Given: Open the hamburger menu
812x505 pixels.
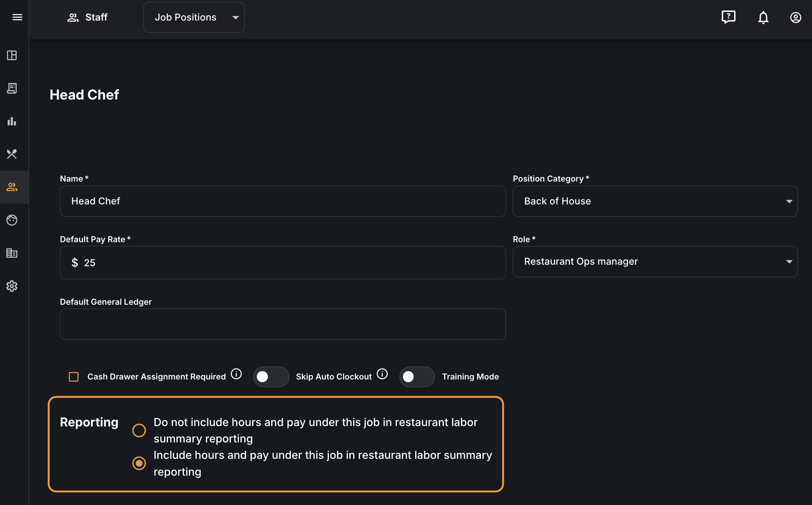Looking at the screenshot, I should (x=17, y=17).
